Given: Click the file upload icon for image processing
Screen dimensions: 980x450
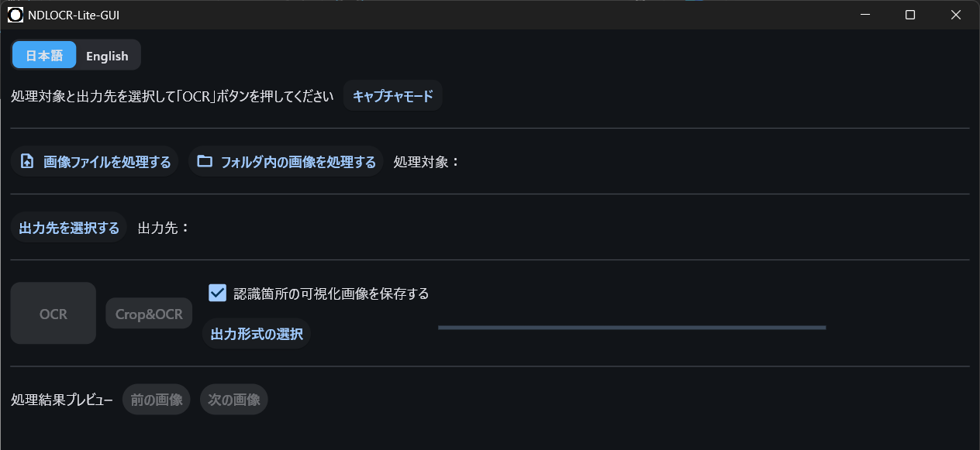Looking at the screenshot, I should pyautogui.click(x=27, y=162).
